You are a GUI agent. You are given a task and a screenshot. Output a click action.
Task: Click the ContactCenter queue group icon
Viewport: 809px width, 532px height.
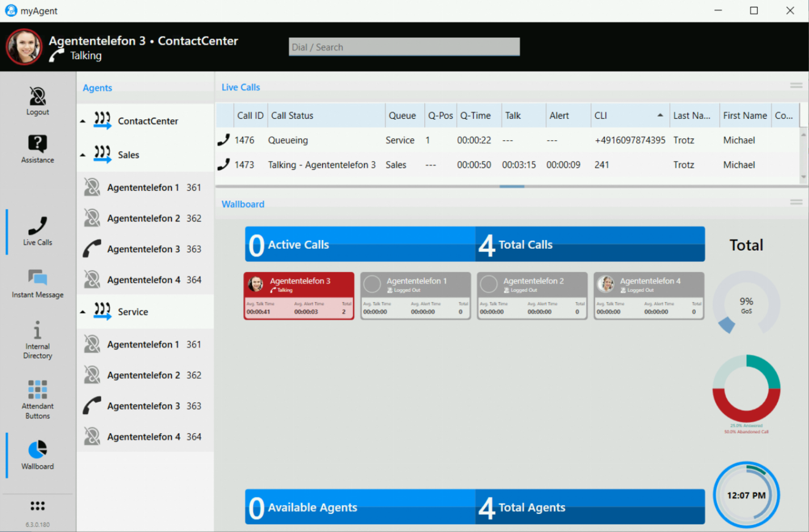[x=102, y=121]
